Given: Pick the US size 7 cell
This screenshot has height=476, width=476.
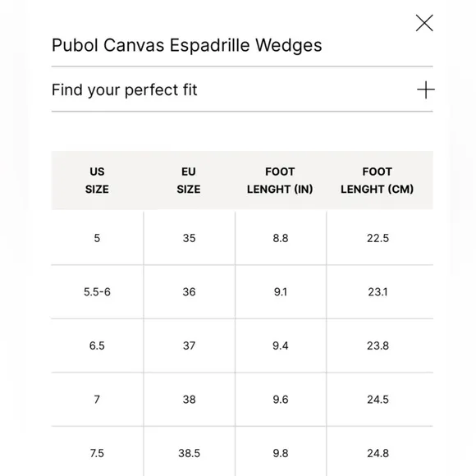Looking at the screenshot, I should coord(97,399).
